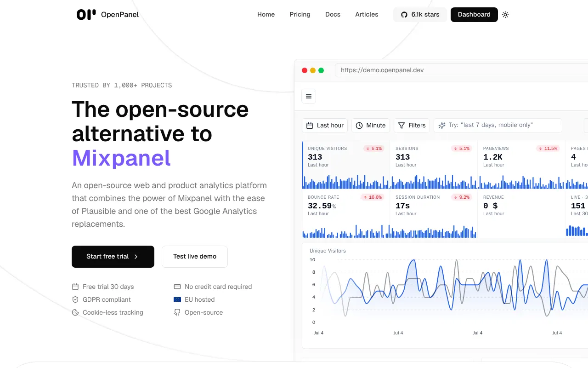This screenshot has width=588, height=368.
Task: Click the green window dot in demo
Action: point(321,70)
